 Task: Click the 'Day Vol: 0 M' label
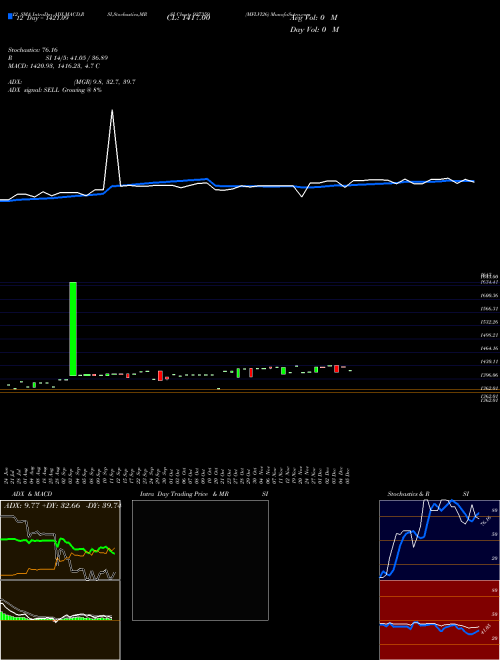[314, 30]
